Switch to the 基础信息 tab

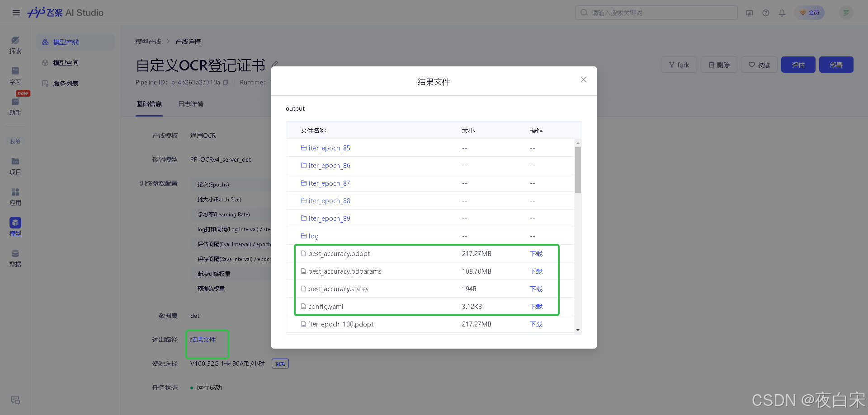click(x=149, y=104)
